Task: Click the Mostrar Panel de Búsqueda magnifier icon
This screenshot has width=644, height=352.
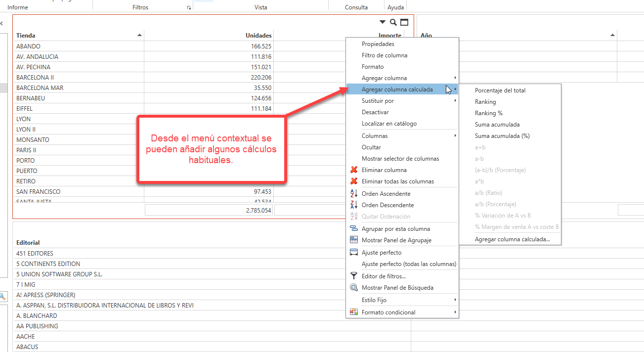Action: click(x=353, y=287)
